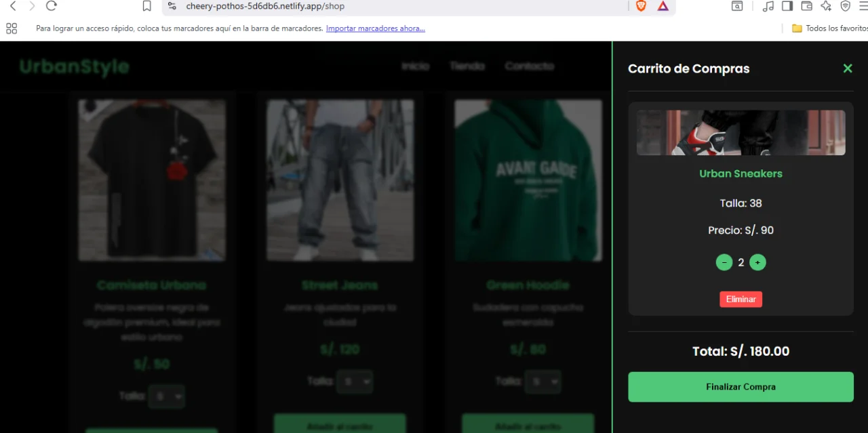Decrease Urban Sneakers quantity with minus button
The image size is (868, 433).
pos(724,262)
